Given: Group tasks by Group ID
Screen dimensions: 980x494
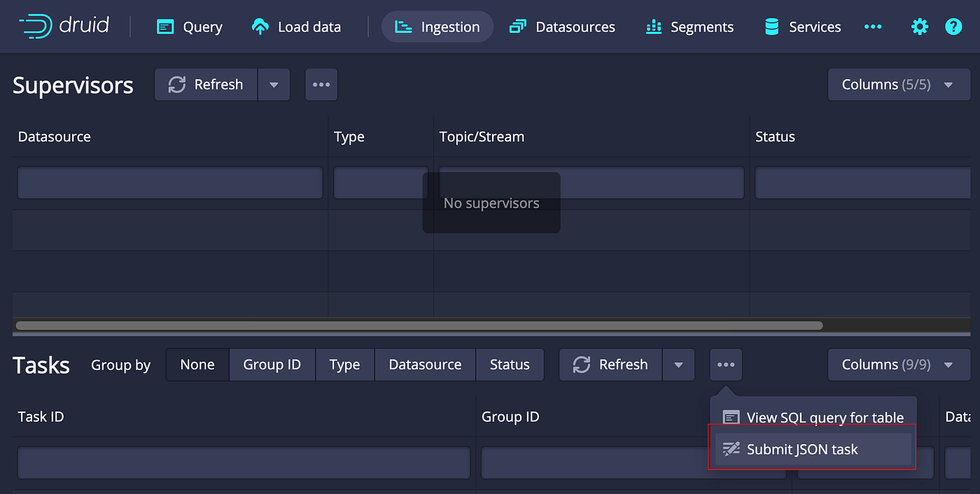Looking at the screenshot, I should click(x=272, y=364).
